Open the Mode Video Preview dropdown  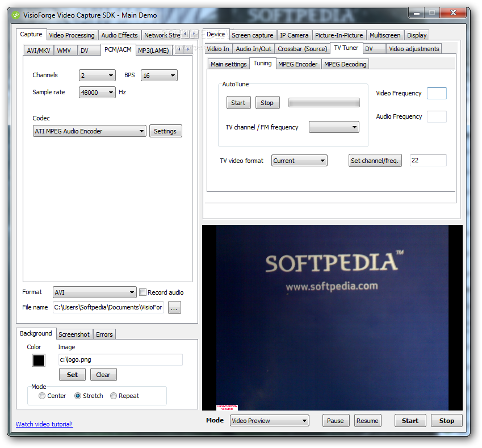(269, 421)
